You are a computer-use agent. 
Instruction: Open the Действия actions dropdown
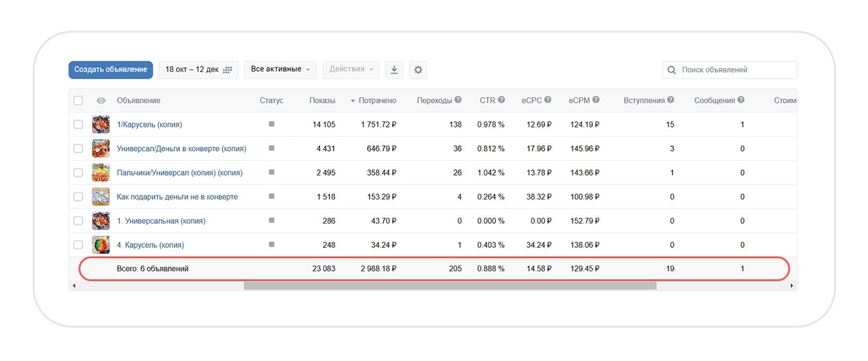[x=351, y=69]
